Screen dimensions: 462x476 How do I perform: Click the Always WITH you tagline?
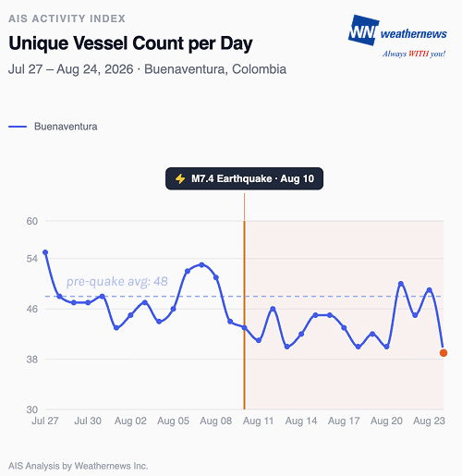pyautogui.click(x=414, y=54)
